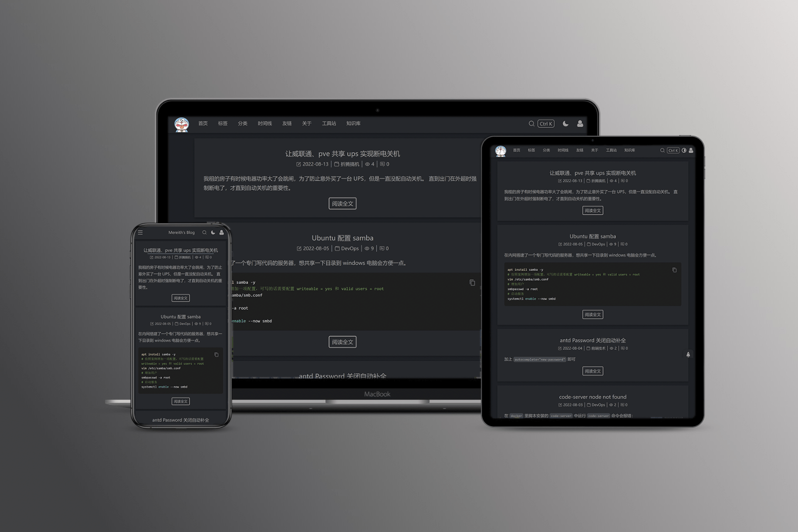
Task: Click tablet Doraemon avatar logo
Action: click(501, 151)
